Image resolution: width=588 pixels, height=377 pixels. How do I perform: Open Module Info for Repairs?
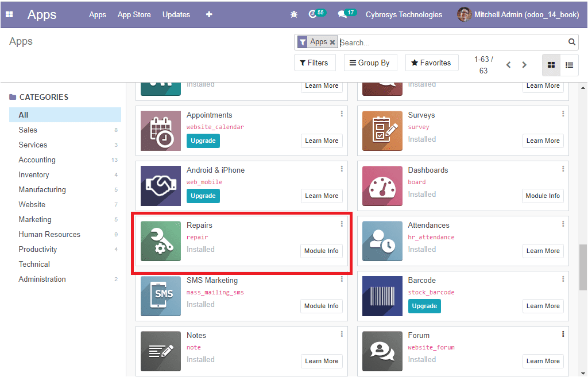[x=322, y=251]
